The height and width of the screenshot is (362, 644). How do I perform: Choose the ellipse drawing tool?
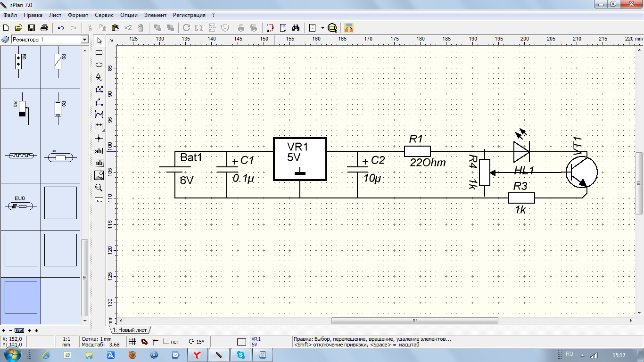(x=99, y=65)
